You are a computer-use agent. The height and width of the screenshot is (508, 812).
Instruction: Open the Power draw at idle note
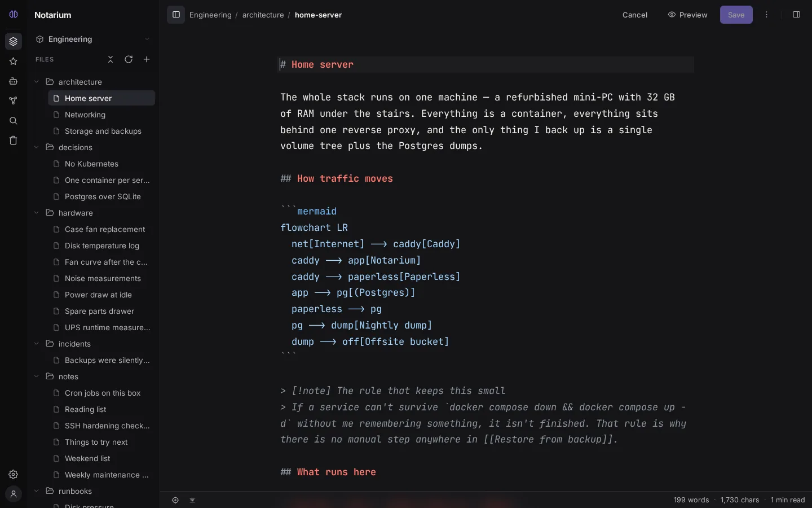tap(101, 295)
